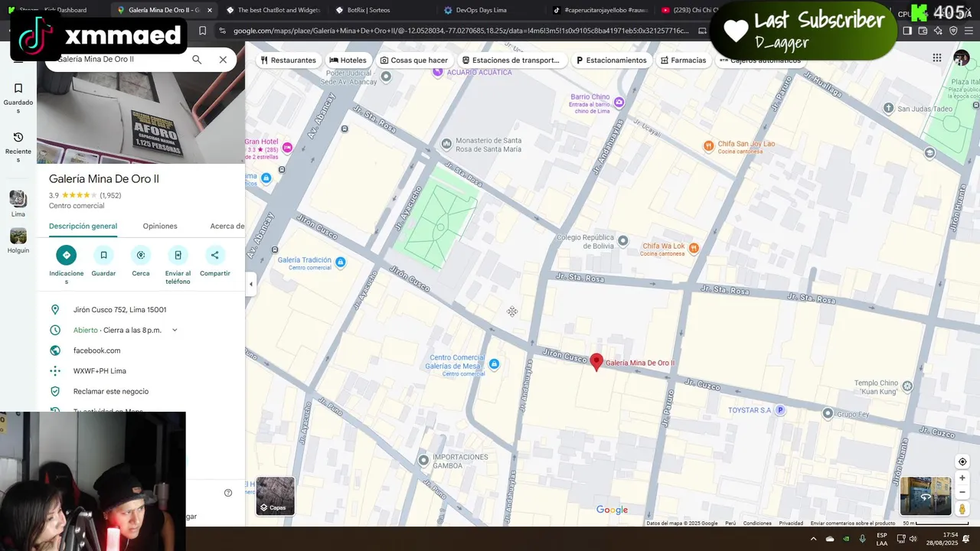
Task: Open the facebook.com website link
Action: [x=96, y=350]
